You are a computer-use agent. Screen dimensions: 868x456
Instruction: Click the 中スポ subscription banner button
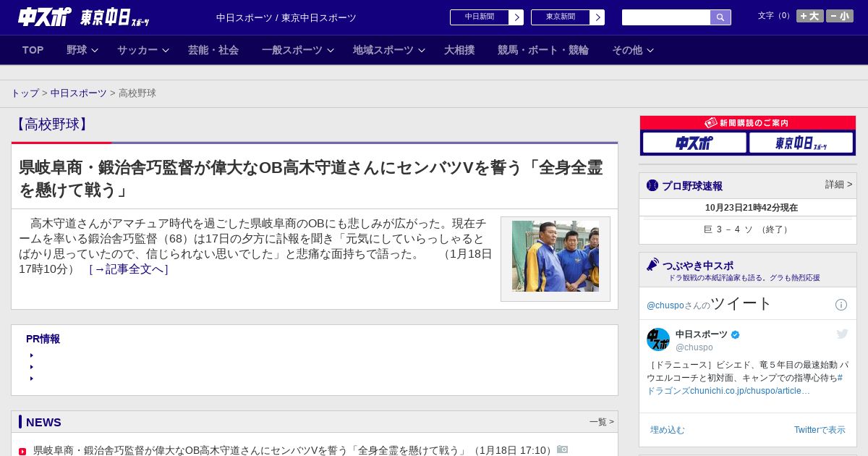(x=694, y=143)
